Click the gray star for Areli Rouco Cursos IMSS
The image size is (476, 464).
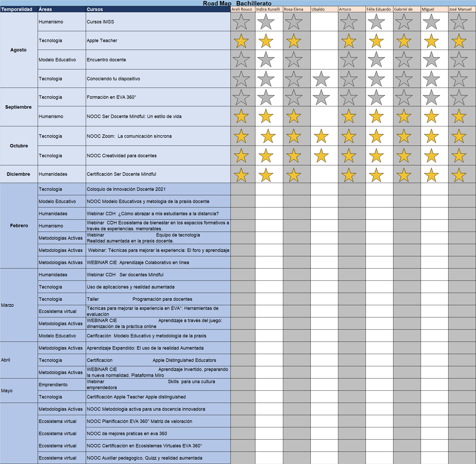(241, 22)
